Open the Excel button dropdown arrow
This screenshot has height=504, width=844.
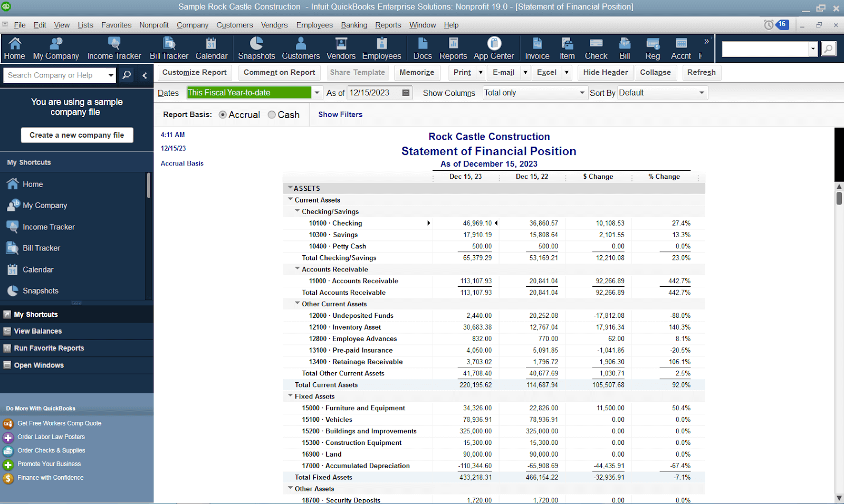(x=567, y=73)
